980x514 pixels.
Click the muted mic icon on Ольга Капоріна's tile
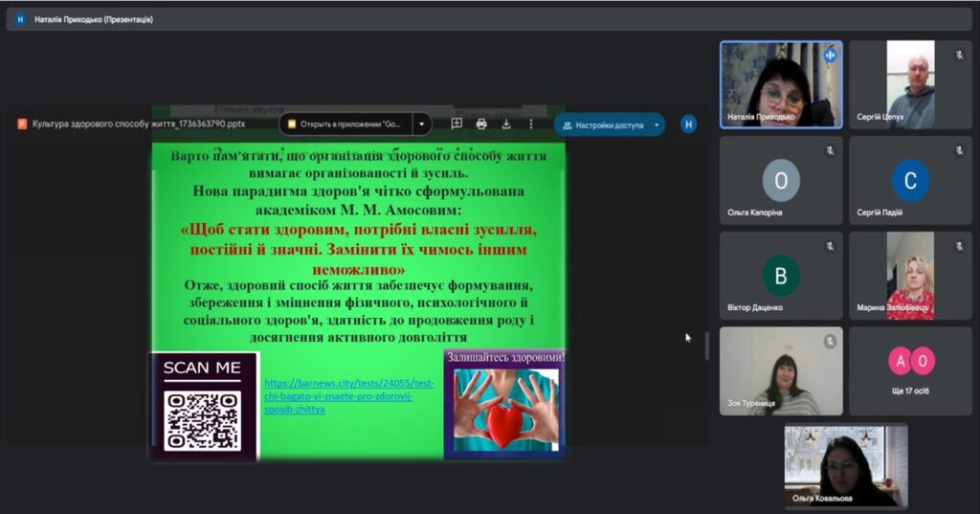830,150
